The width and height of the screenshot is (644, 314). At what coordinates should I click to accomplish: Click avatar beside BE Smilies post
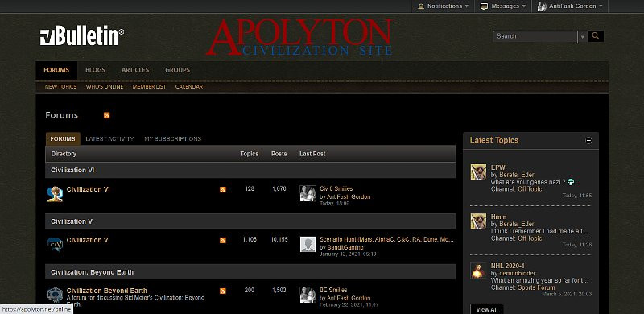(308, 295)
